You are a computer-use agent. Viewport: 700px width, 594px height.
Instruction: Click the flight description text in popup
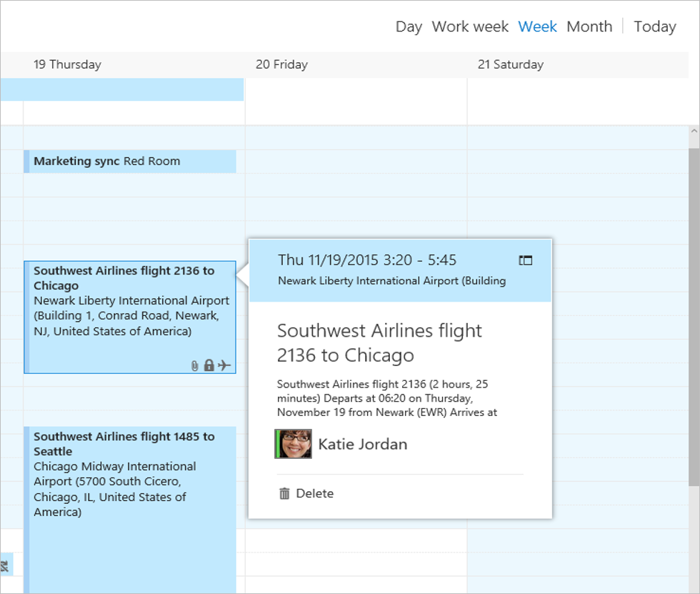(x=387, y=398)
